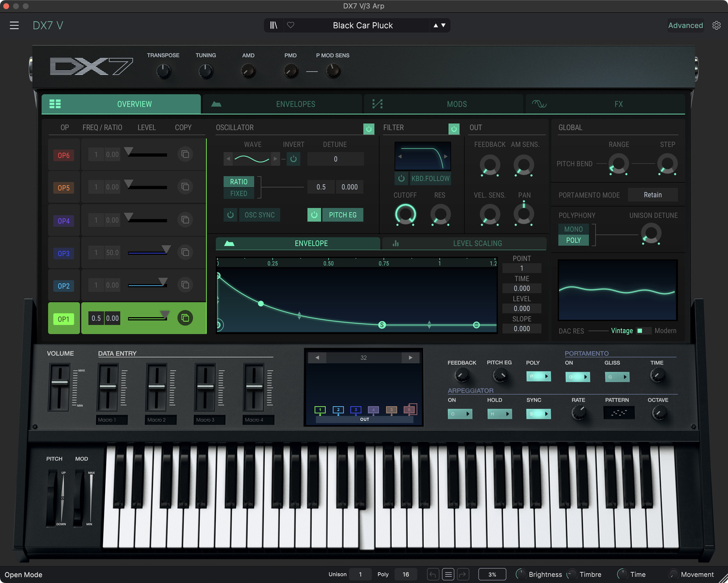This screenshot has width=728, height=583.
Task: Open the arpeggiator PATTERN selector
Action: coord(619,413)
